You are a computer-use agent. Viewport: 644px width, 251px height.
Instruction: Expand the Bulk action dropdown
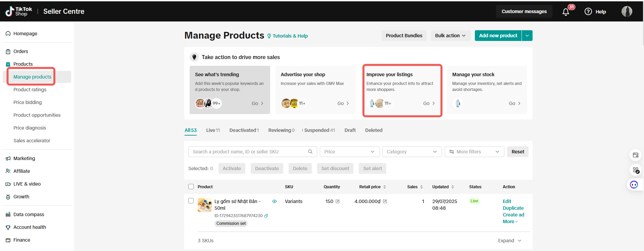click(450, 36)
